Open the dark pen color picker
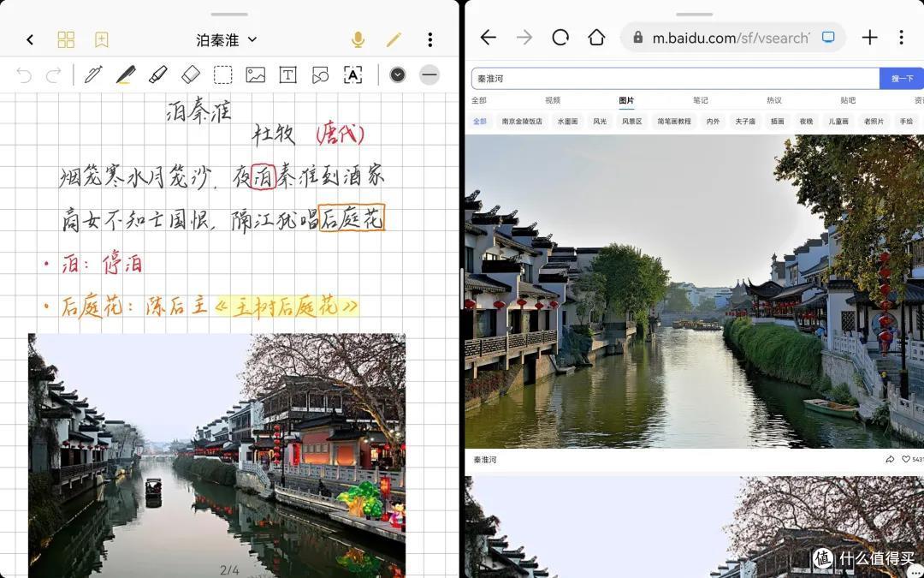This screenshot has height=578, width=924. 398,74
